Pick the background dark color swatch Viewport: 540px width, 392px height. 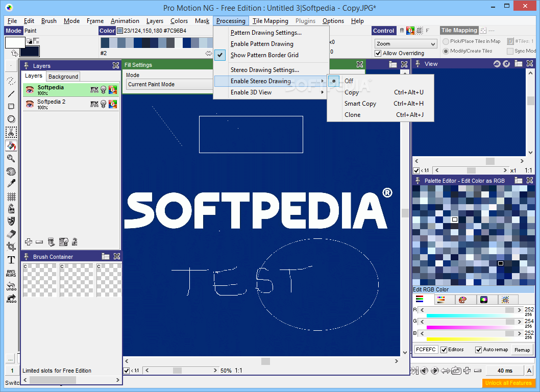coord(30,52)
